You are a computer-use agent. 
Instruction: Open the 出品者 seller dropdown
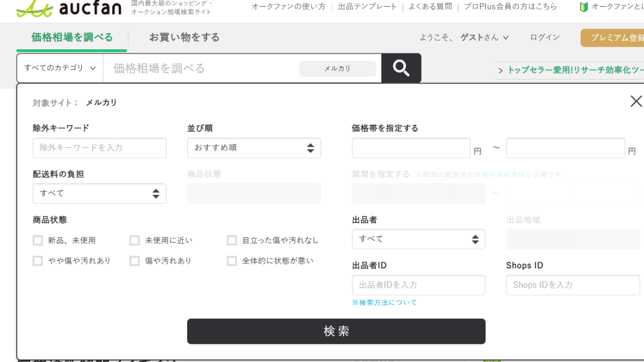(x=418, y=239)
